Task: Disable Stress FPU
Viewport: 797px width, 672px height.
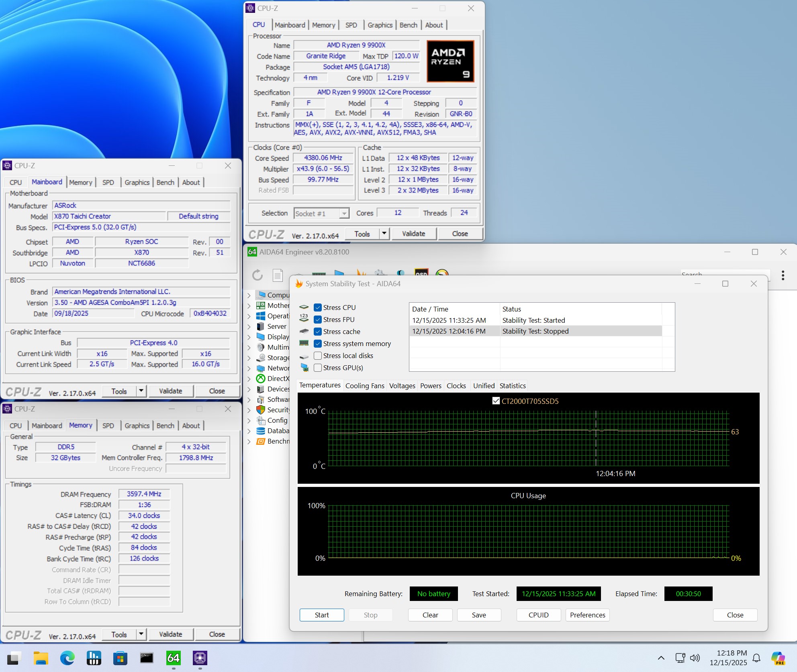Action: [x=318, y=320]
